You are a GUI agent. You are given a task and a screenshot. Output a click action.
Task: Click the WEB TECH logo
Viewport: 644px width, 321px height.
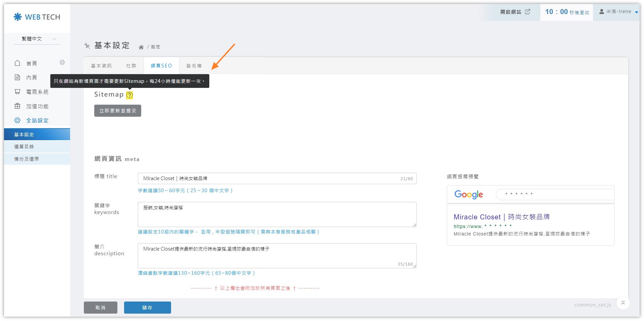tap(37, 17)
